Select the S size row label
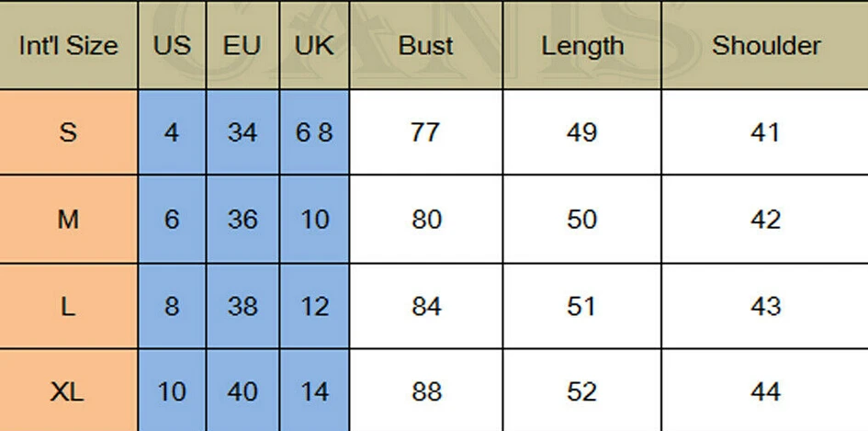This screenshot has width=868, height=431. pyautogui.click(x=68, y=132)
